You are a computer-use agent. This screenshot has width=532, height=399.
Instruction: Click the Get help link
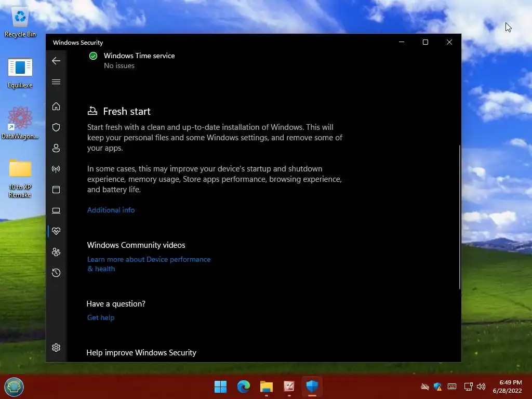(101, 317)
